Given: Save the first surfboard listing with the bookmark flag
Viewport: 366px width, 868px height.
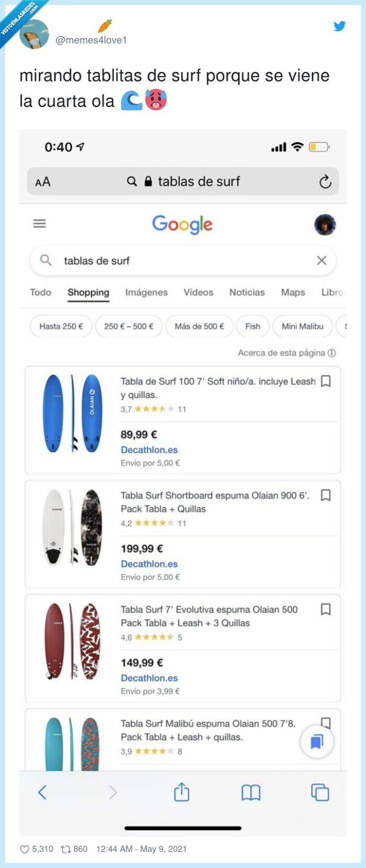Looking at the screenshot, I should pyautogui.click(x=325, y=381).
